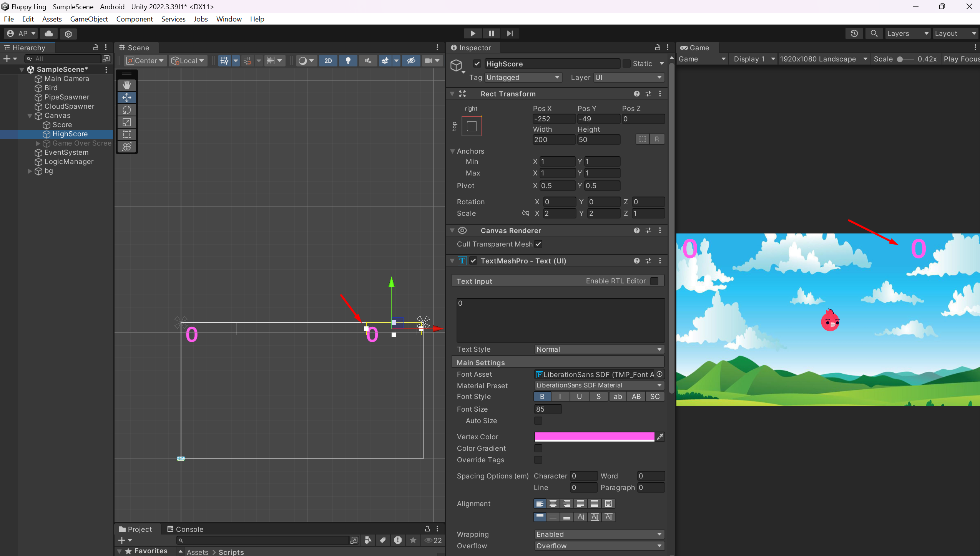Viewport: 980px width, 556px height.
Task: Switch to the Project tab
Action: [x=135, y=529]
